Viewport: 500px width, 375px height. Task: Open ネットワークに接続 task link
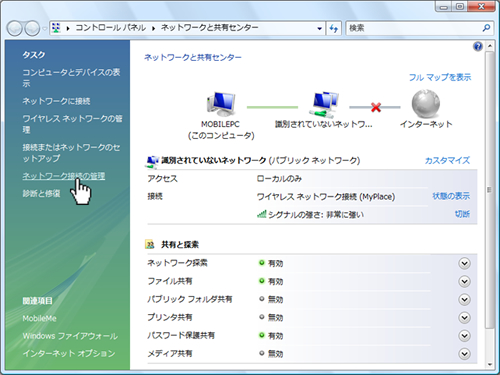click(56, 101)
